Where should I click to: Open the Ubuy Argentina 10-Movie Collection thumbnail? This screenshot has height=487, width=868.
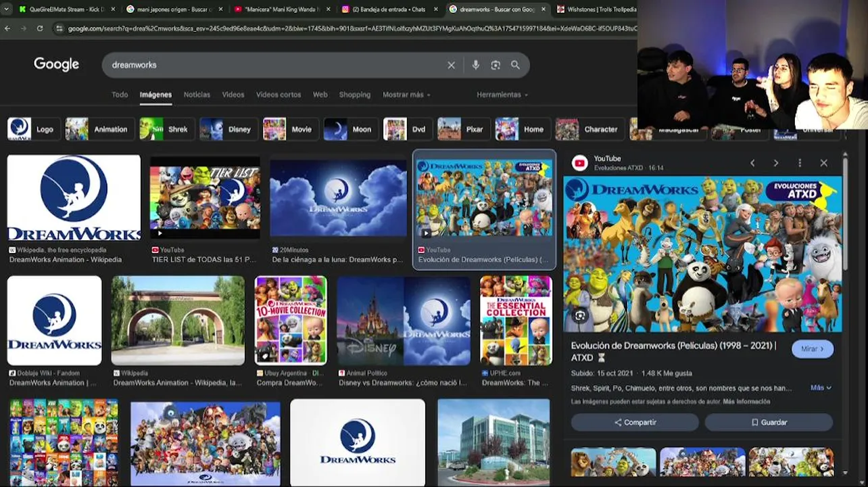click(291, 321)
